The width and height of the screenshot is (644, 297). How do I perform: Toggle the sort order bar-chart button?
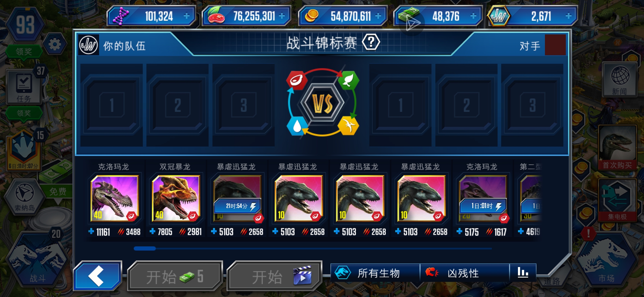(523, 273)
